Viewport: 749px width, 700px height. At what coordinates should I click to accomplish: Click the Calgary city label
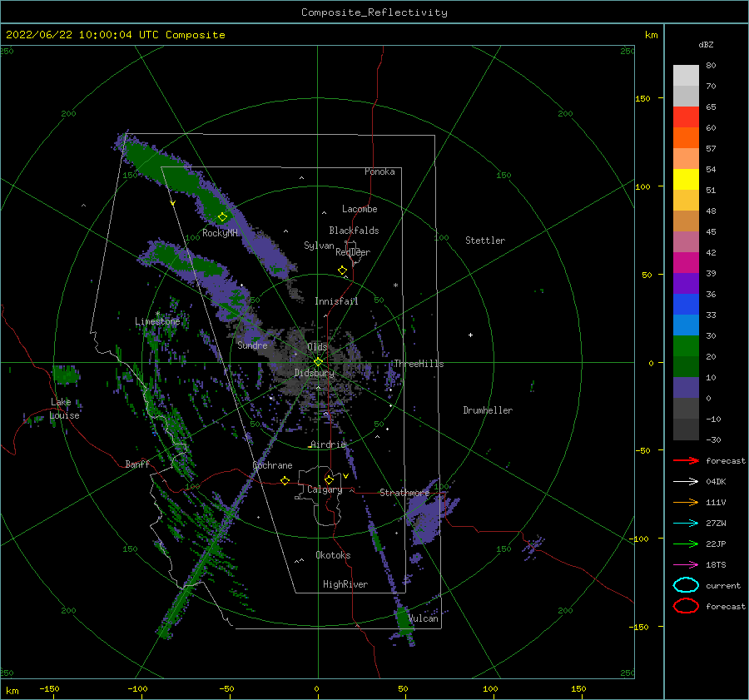click(325, 489)
